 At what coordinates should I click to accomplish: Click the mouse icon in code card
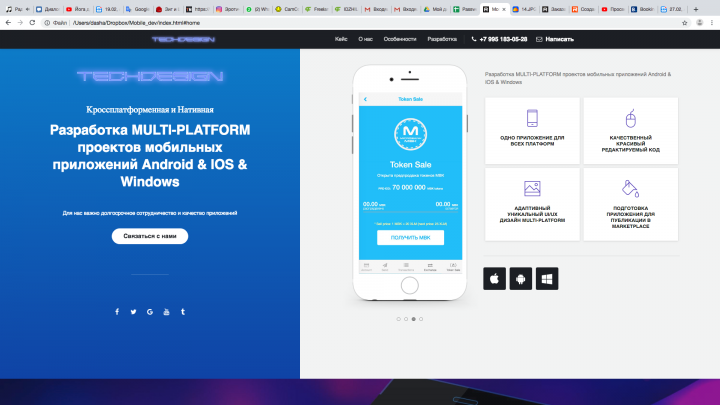tap(631, 118)
